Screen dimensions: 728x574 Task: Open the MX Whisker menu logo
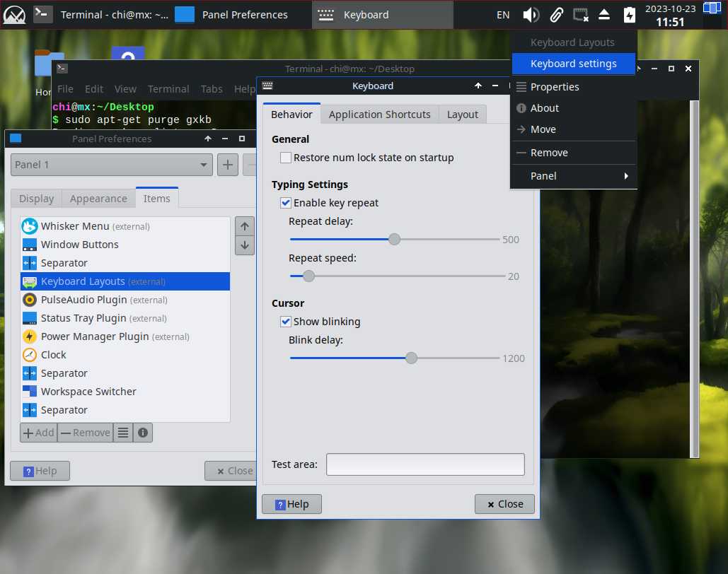(x=14, y=15)
